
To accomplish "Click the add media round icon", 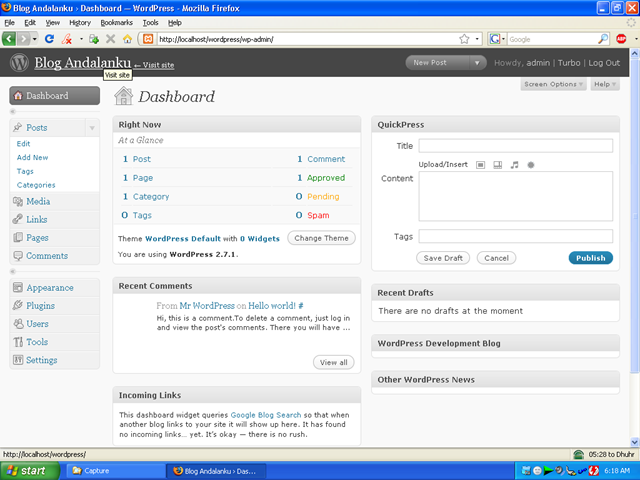I will coord(531,165).
